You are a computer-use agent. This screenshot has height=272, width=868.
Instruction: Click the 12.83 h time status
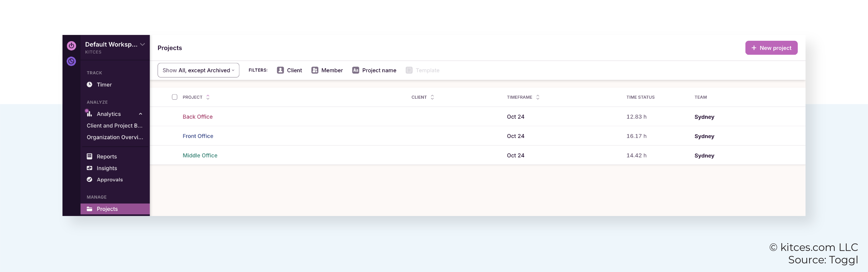pos(636,116)
